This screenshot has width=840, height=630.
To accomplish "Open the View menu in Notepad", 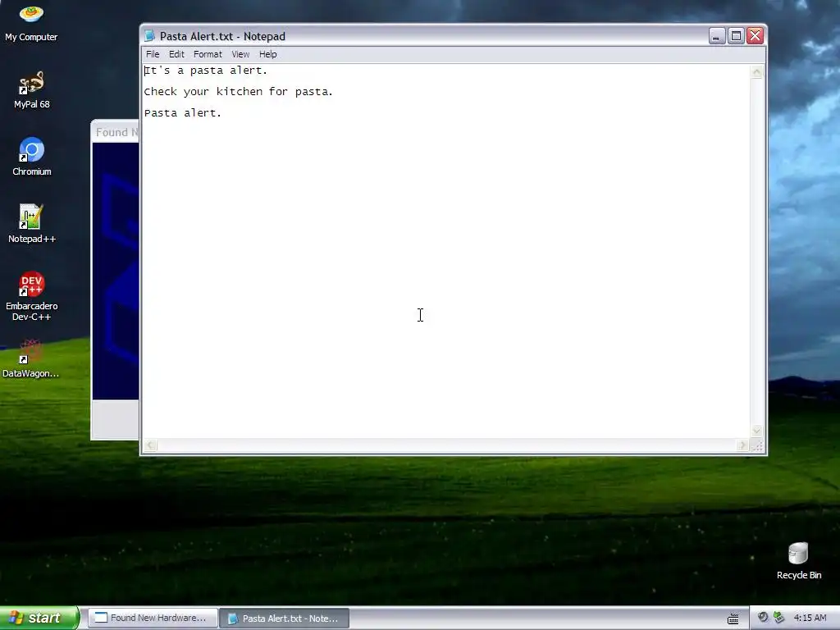I will click(x=240, y=54).
